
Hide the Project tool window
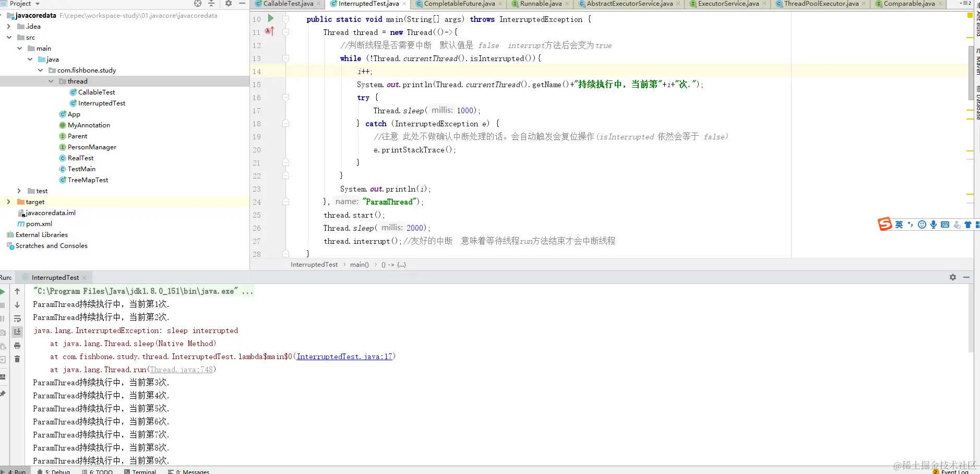(x=242, y=3)
